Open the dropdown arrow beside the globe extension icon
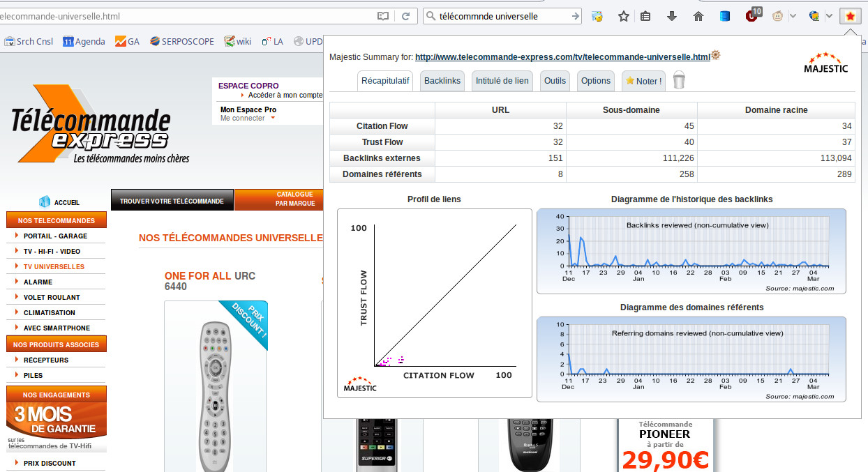Image resolution: width=868 pixels, height=472 pixels. point(829,16)
